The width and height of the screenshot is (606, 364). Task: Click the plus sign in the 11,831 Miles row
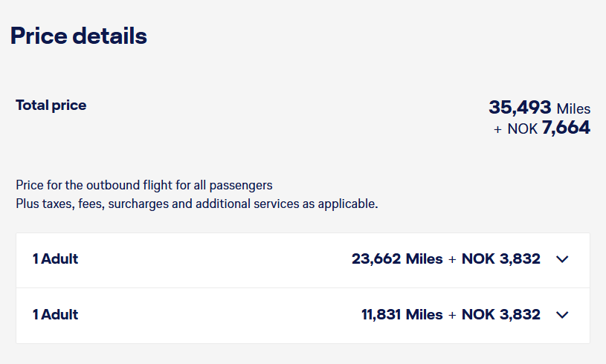[x=452, y=315]
